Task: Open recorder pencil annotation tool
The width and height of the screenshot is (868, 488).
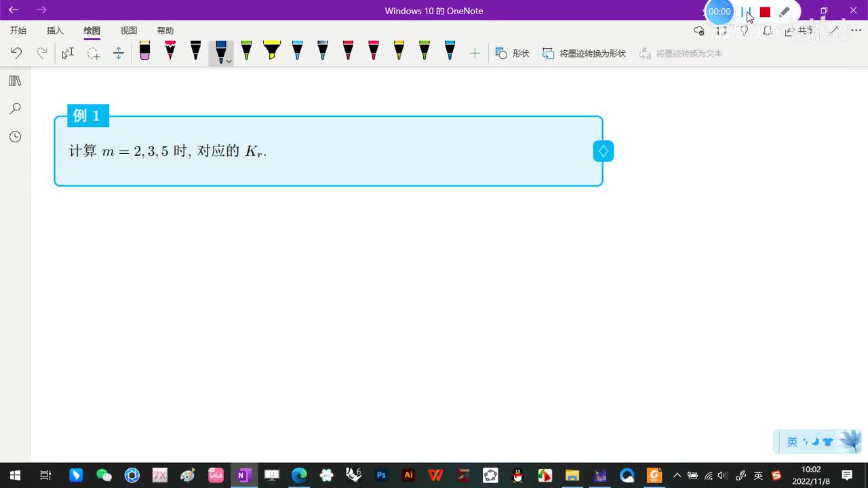Action: pos(784,12)
